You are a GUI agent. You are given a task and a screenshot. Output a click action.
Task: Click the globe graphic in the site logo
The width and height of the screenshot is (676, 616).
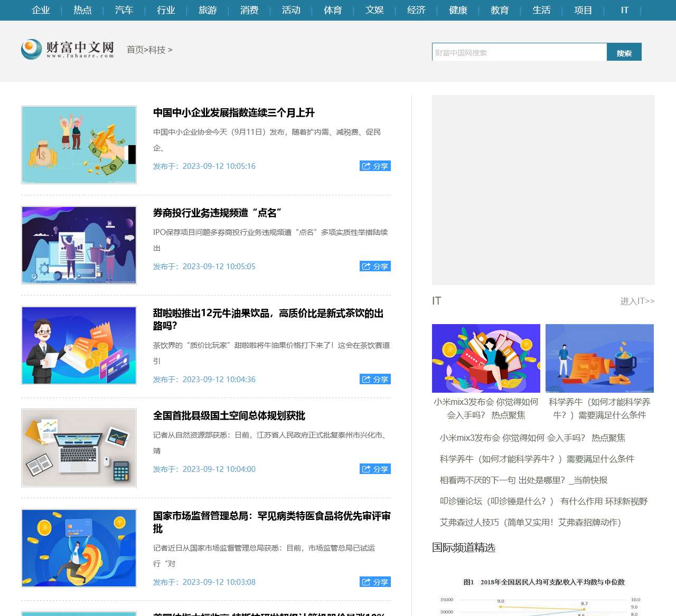pos(31,49)
